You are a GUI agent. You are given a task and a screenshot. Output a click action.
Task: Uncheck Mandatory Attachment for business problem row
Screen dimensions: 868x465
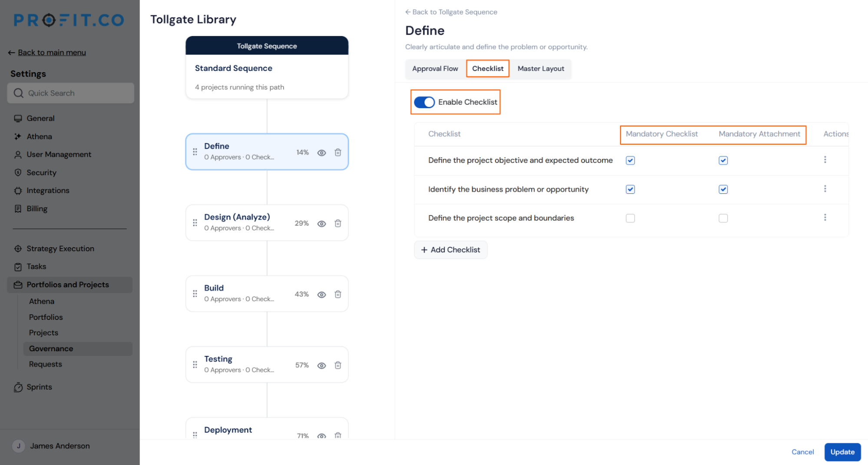click(x=723, y=189)
